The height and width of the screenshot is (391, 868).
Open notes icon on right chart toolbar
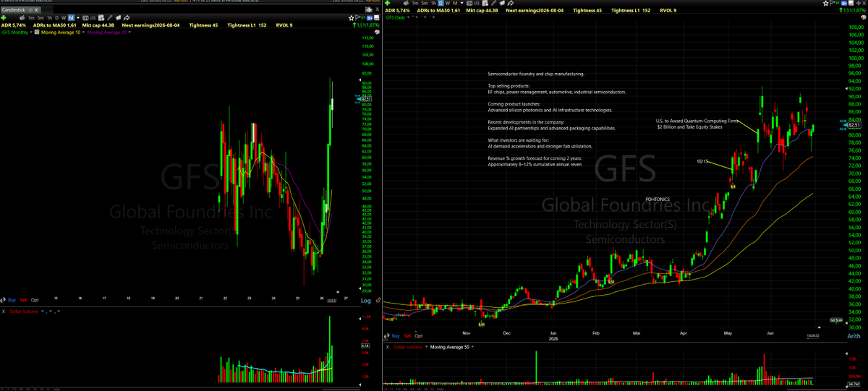485,3
